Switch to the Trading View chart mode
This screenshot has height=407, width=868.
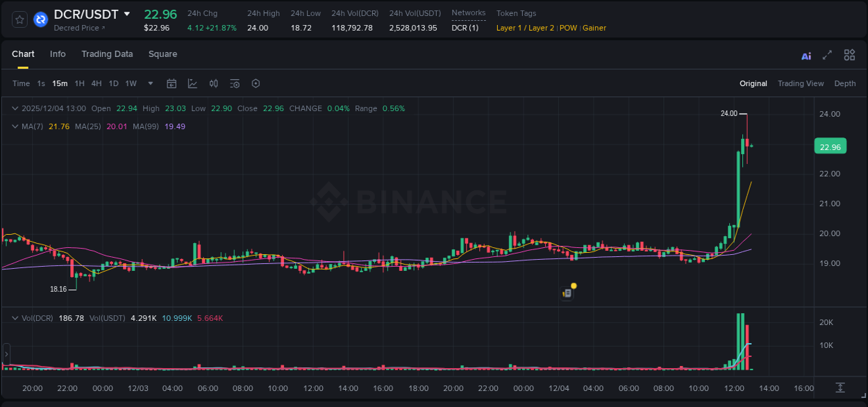[x=801, y=83]
